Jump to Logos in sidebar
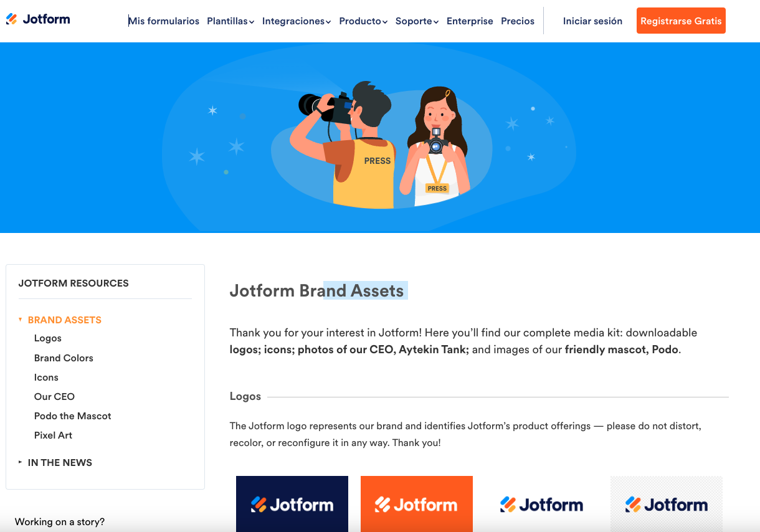760x532 pixels. 48,338
